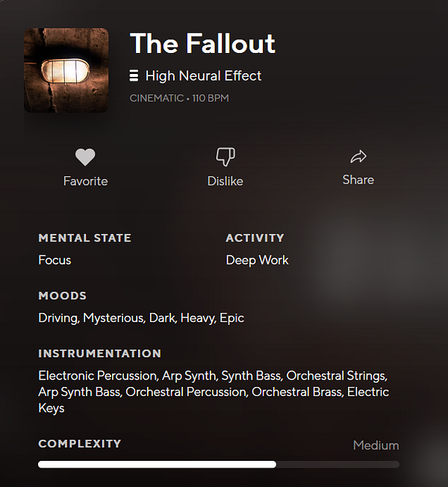Click the Medium complexity label

[x=376, y=445]
